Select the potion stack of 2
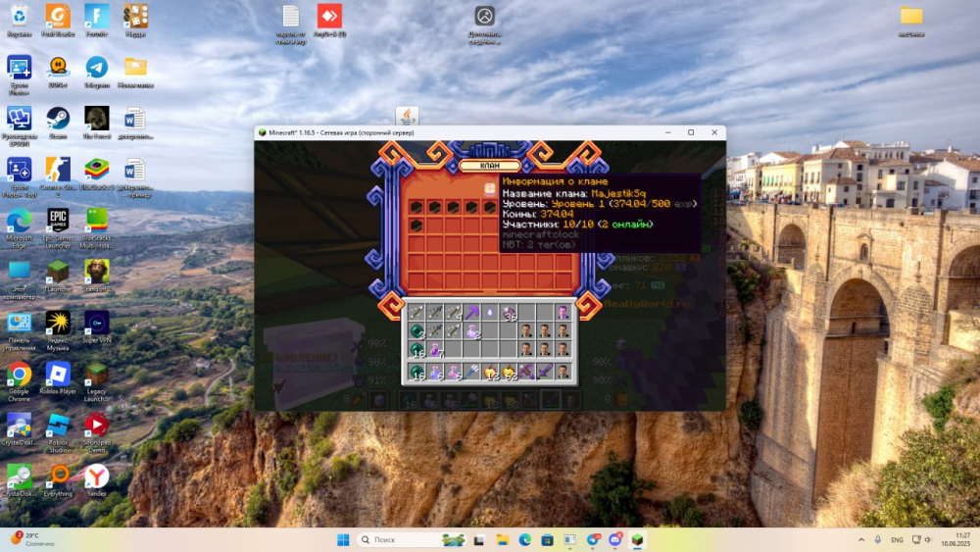 coord(472,330)
